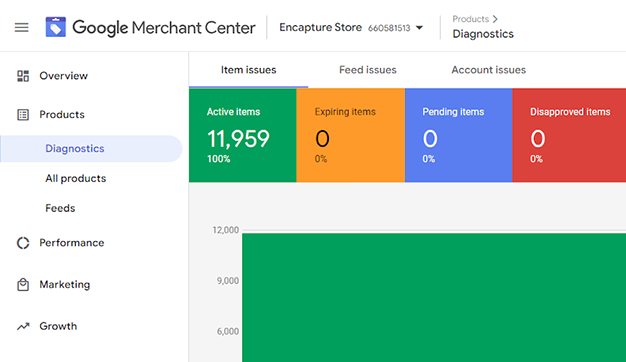Viewport: 626px width, 362px height.
Task: Click the Overview dashboard icon
Action: click(x=23, y=76)
